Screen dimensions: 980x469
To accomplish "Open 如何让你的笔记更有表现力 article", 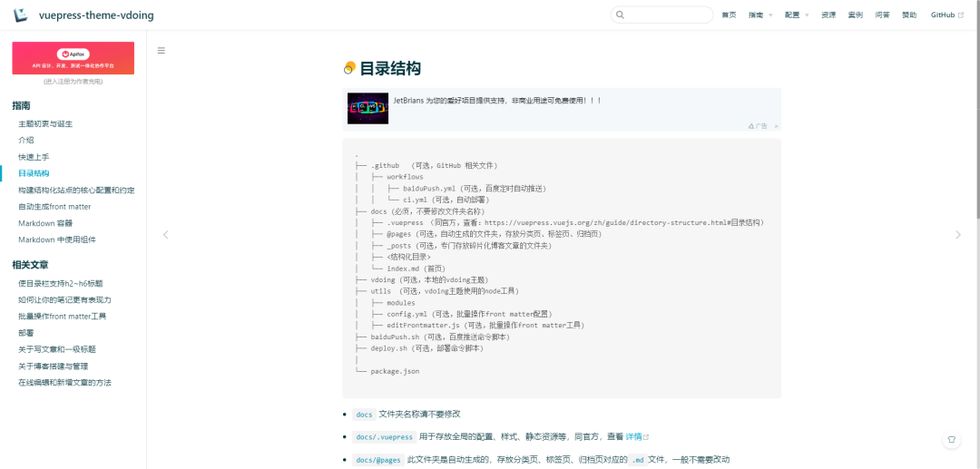I will tap(65, 299).
